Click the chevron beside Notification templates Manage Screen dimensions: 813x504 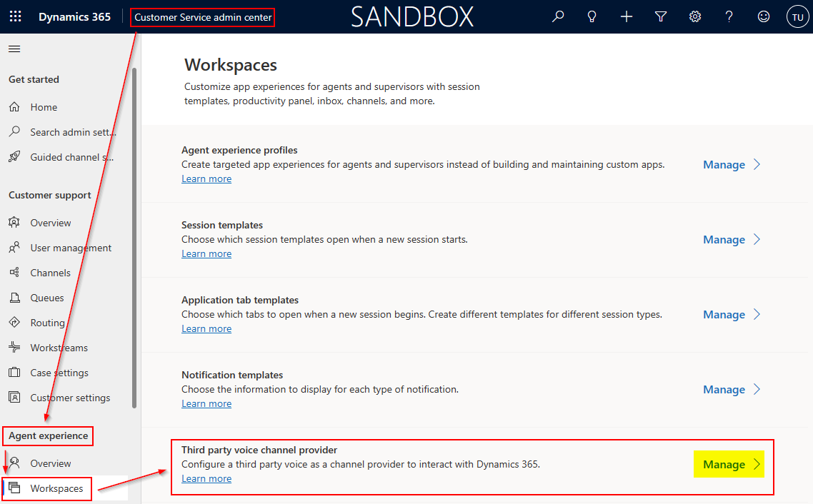pos(757,390)
